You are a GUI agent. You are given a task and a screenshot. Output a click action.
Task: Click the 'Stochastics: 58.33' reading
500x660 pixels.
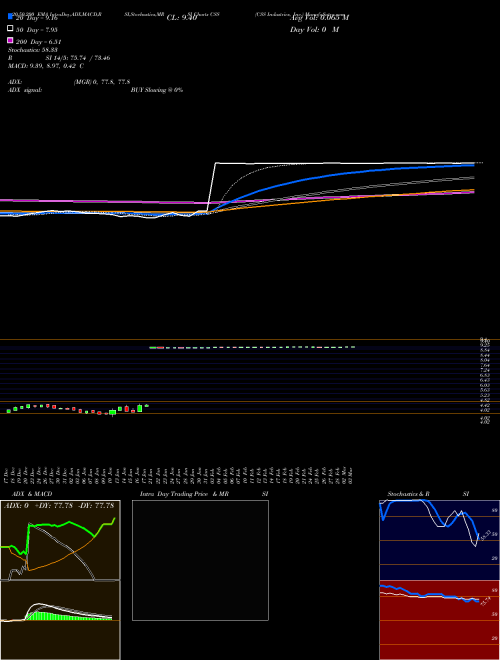coord(32,50)
